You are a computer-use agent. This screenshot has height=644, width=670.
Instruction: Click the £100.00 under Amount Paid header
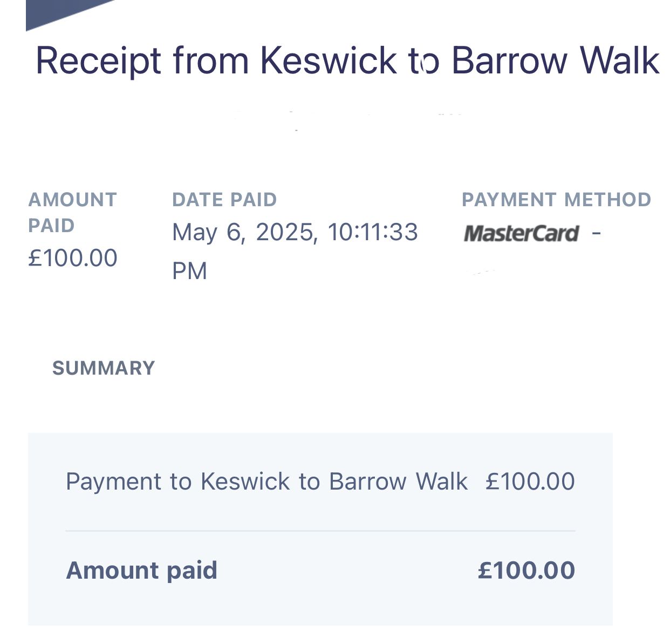click(x=73, y=258)
